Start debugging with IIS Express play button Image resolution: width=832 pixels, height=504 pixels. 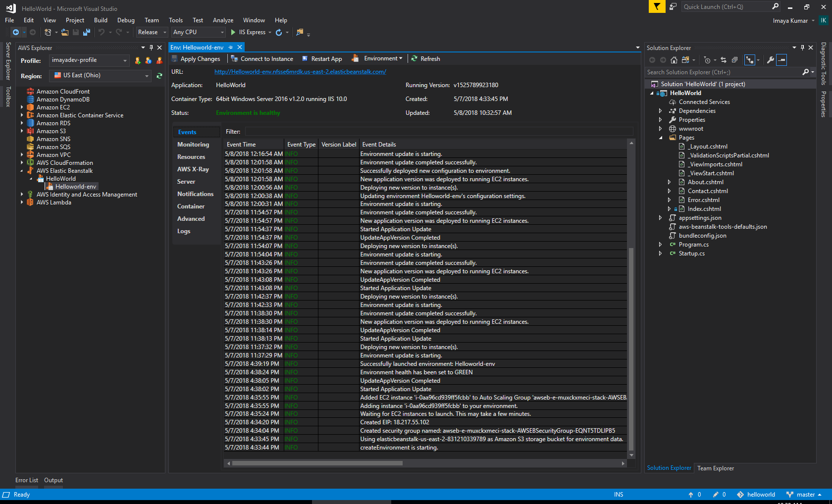233,32
